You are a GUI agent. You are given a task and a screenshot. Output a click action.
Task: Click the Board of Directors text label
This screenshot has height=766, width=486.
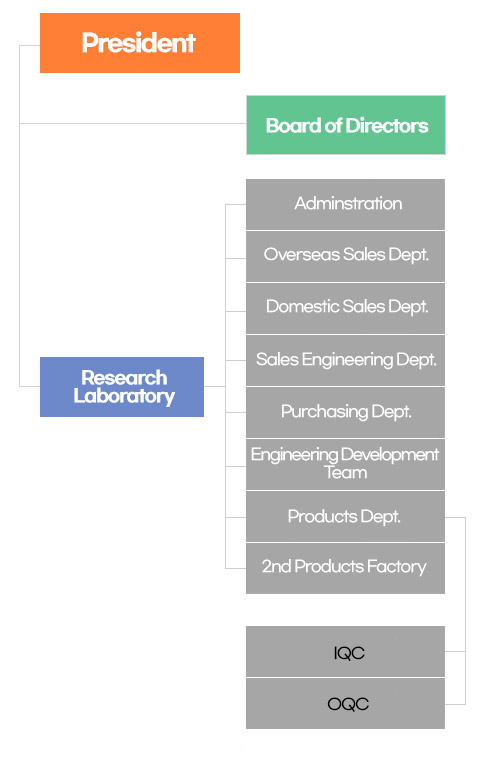click(347, 126)
